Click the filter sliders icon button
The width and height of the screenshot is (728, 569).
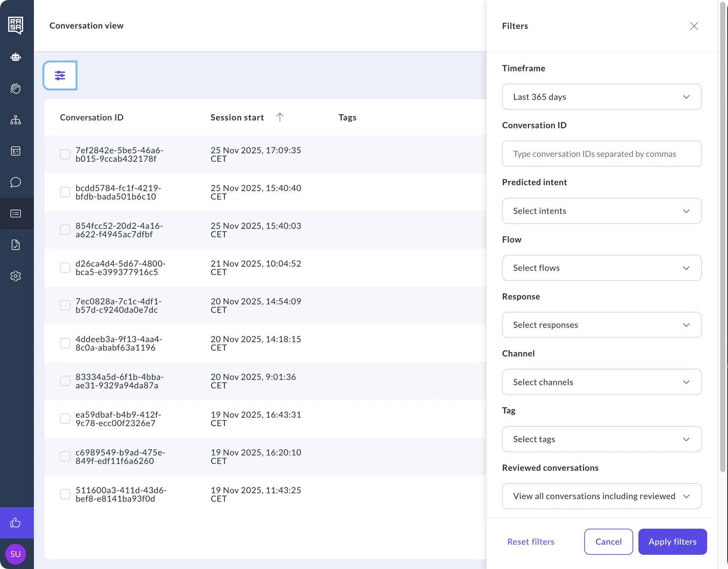[60, 75]
